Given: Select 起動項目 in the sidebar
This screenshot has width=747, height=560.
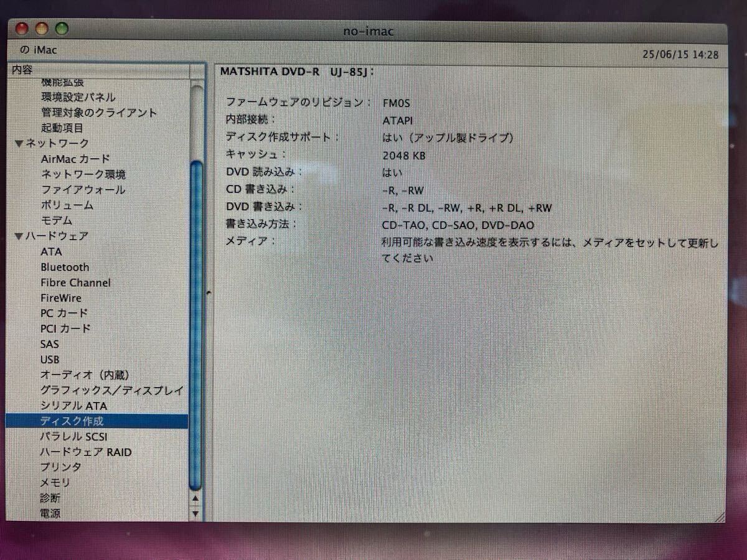Looking at the screenshot, I should [62, 128].
